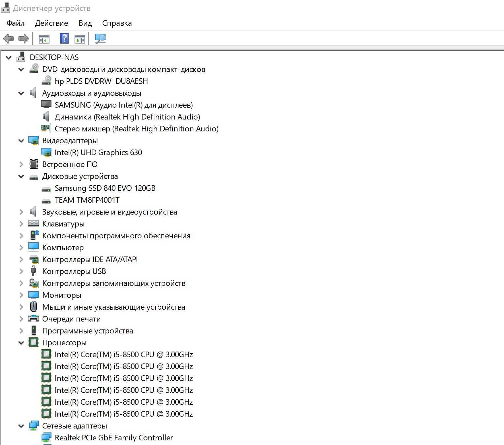Select Стерео микшер (Realtek High Definition Audio)
Viewport: 504px width, 445px height.
tap(137, 129)
